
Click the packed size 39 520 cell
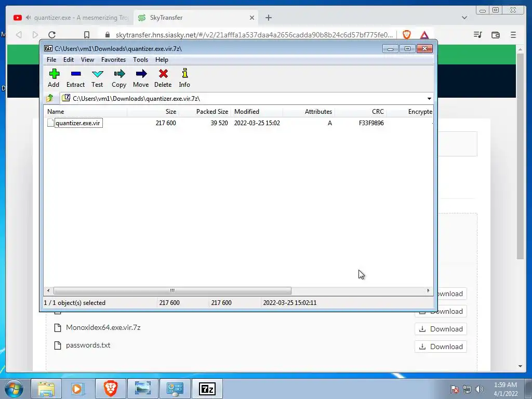(219, 123)
